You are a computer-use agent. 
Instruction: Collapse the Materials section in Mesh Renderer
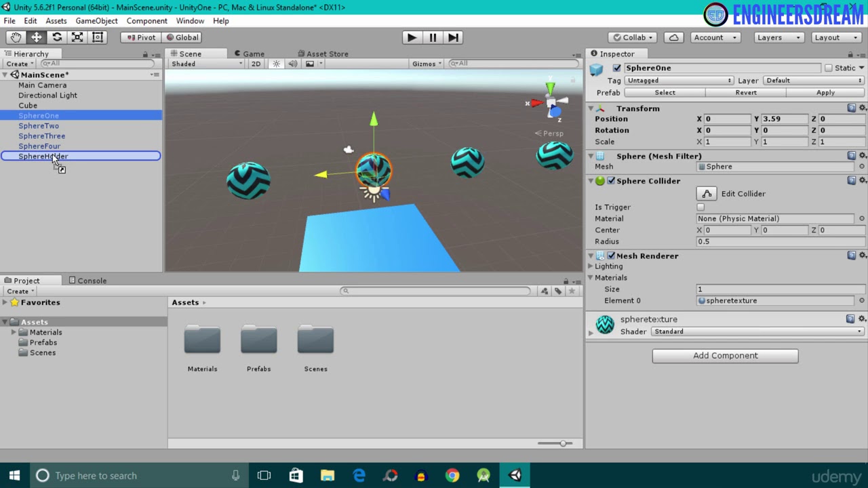(x=591, y=278)
